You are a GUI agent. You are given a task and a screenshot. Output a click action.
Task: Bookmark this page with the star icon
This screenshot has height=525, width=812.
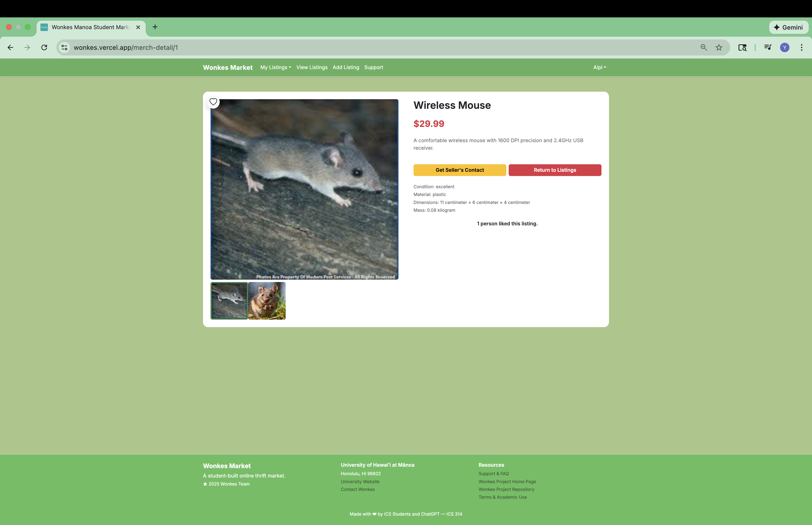pos(719,47)
